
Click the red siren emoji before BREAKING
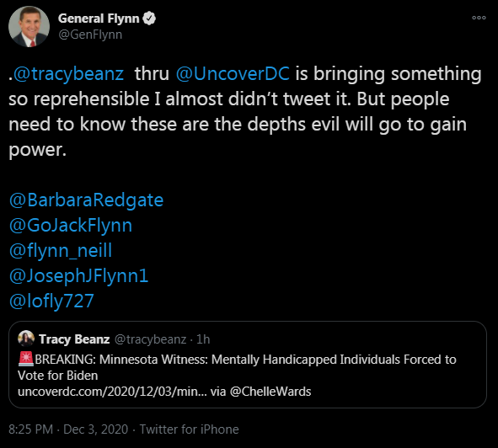tap(26, 359)
